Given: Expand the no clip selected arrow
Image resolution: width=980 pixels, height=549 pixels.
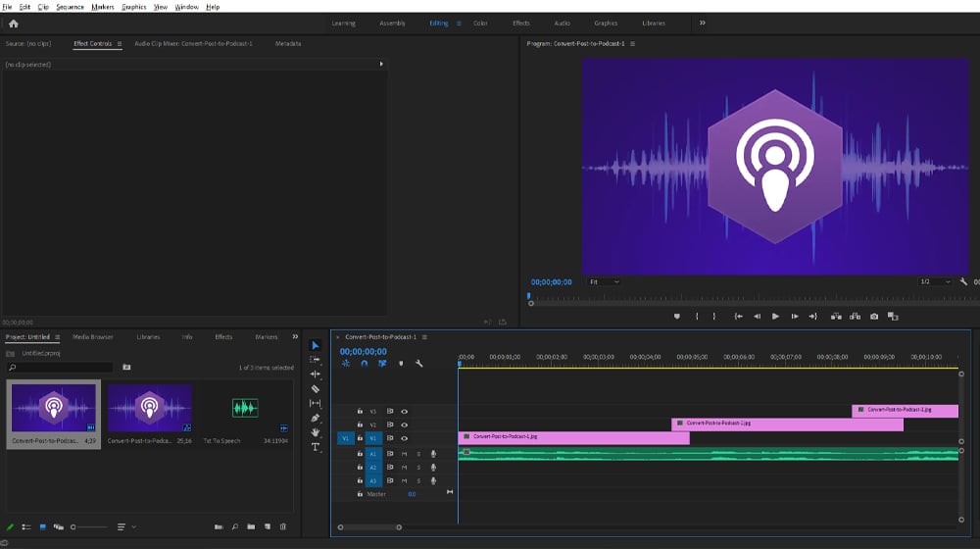Looking at the screenshot, I should (x=381, y=64).
